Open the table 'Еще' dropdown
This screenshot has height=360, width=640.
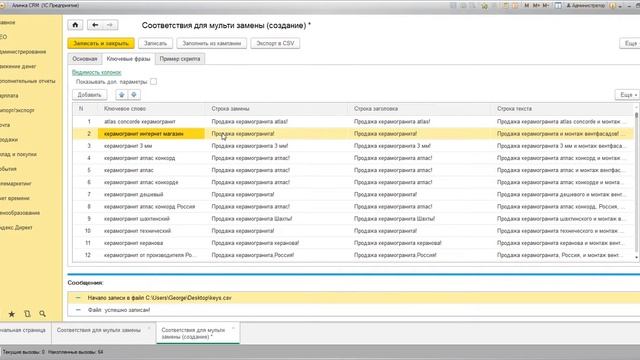(627, 95)
